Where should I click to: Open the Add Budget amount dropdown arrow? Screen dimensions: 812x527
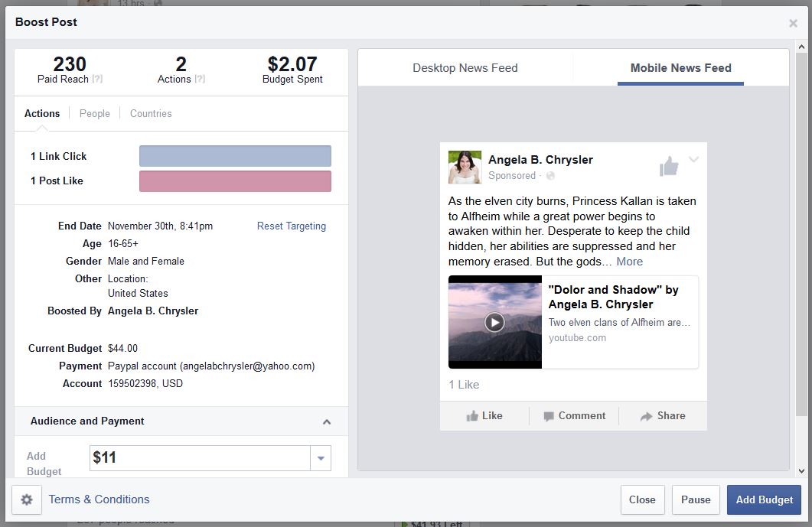point(321,458)
